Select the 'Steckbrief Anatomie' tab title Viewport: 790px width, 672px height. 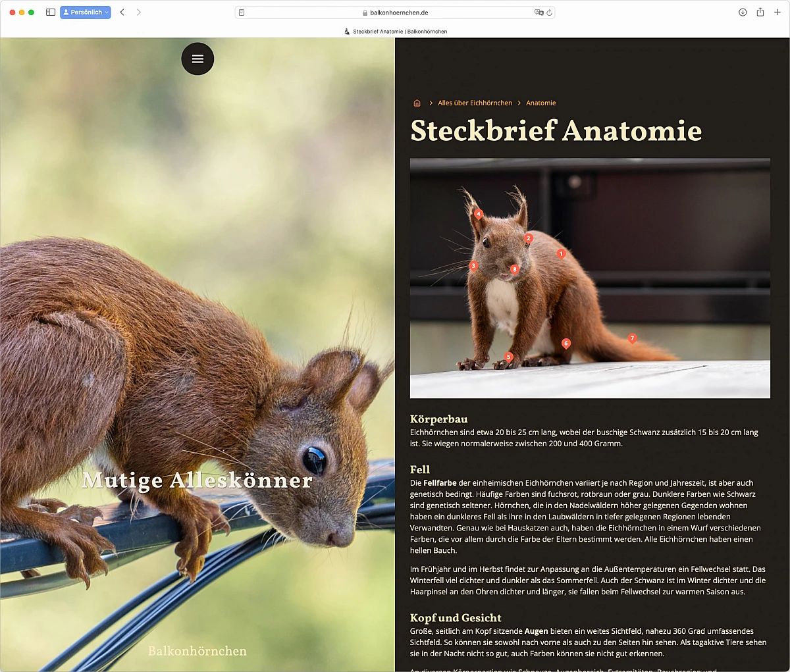[x=395, y=32]
